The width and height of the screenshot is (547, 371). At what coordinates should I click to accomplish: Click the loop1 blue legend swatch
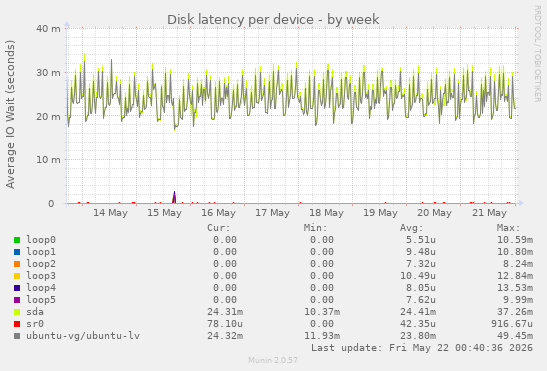(17, 252)
